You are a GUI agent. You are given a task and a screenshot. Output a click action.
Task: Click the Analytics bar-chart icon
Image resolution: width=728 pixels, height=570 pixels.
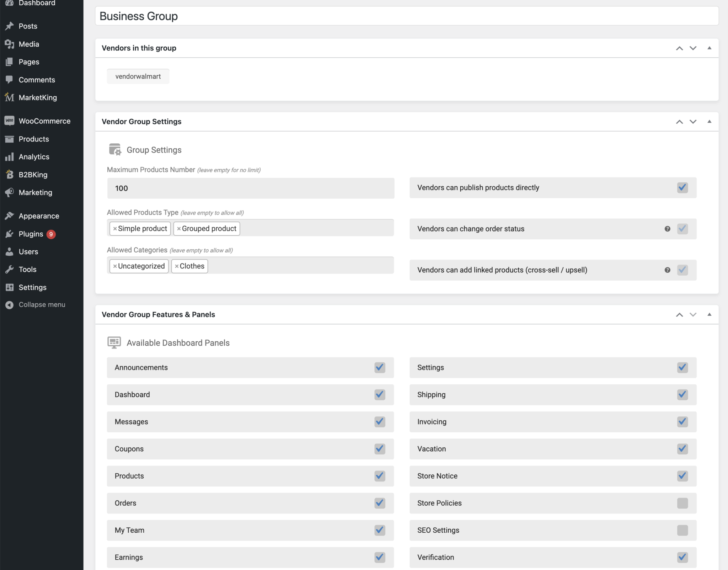pos(10,156)
